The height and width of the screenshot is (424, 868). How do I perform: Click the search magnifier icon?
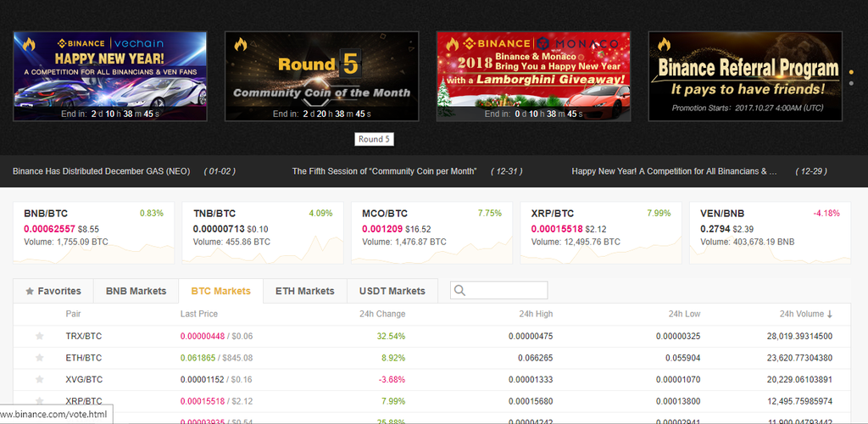click(459, 291)
